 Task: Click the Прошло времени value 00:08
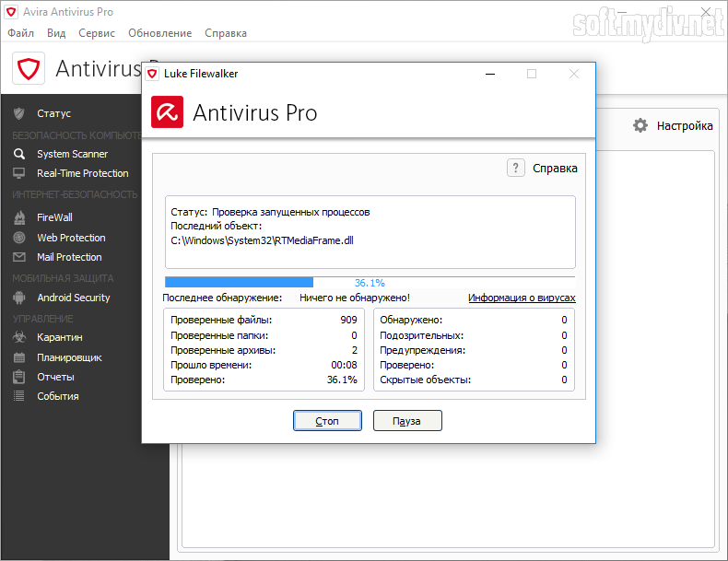click(344, 365)
